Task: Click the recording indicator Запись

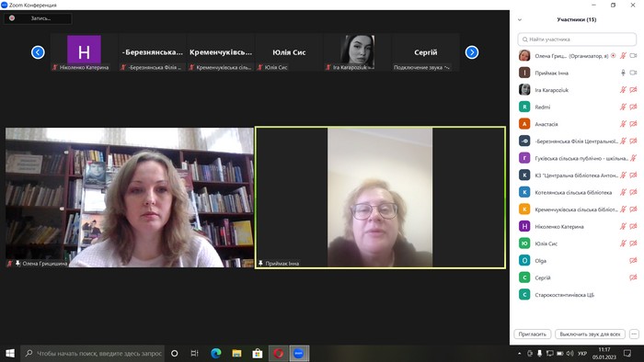Action: [x=38, y=18]
